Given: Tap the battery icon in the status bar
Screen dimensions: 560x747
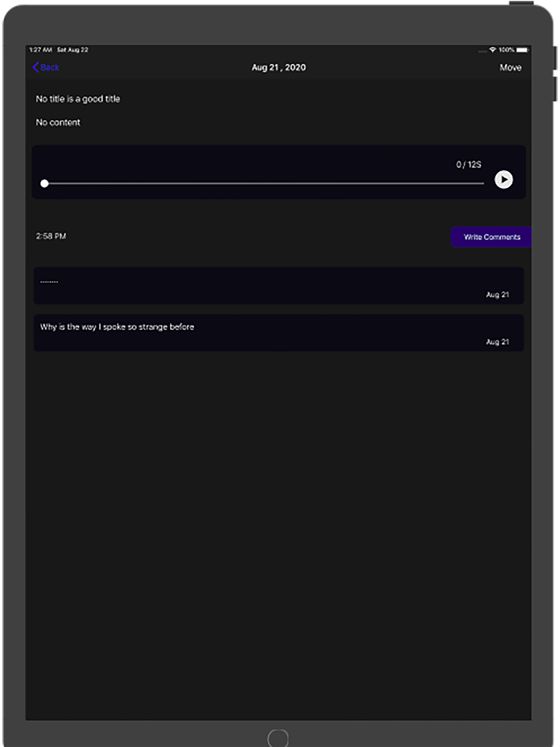Looking at the screenshot, I should [x=522, y=50].
